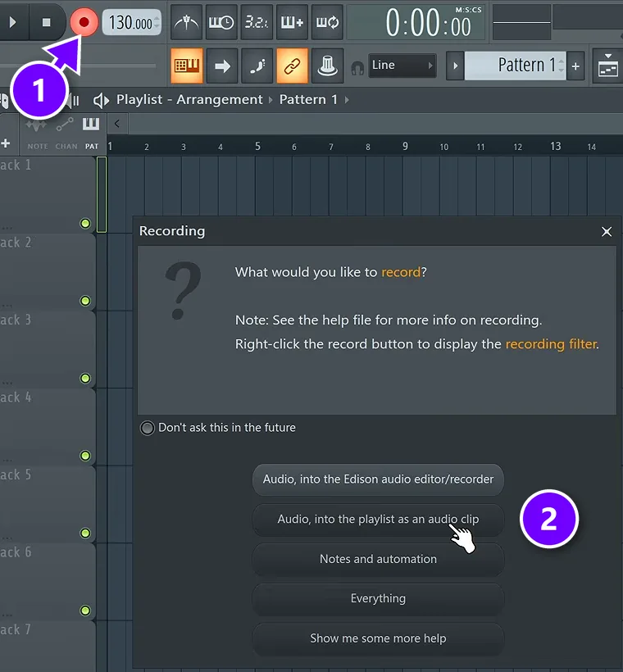Choose Audio, into the playlist as audio clip
This screenshot has height=672, width=623.
[378, 519]
